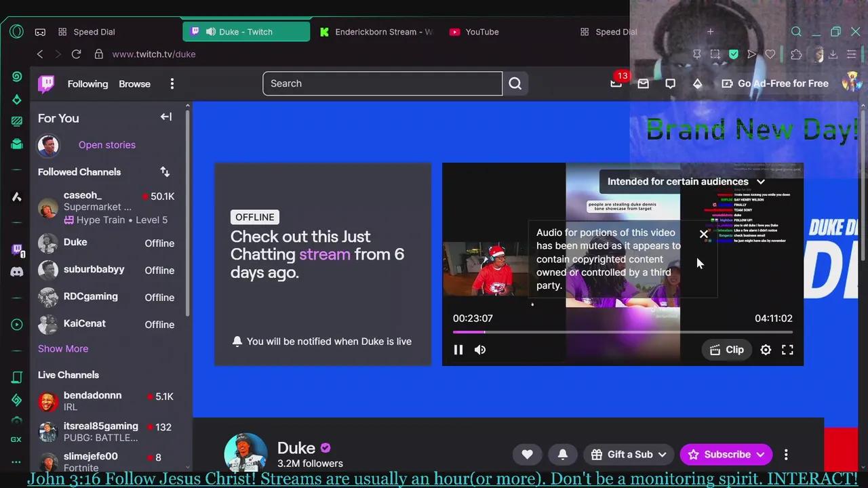
Task: Open the browser tab search magnifier
Action: (796, 32)
